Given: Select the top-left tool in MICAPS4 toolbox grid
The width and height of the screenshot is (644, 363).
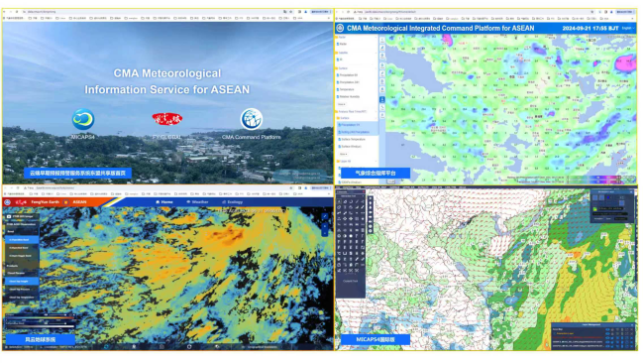Looking at the screenshot, I should point(339,201).
